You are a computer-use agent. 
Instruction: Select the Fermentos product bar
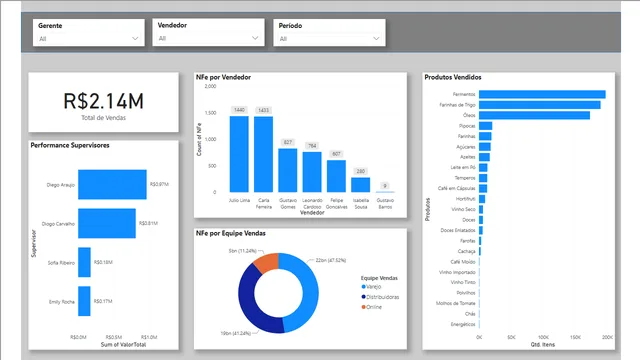point(542,94)
